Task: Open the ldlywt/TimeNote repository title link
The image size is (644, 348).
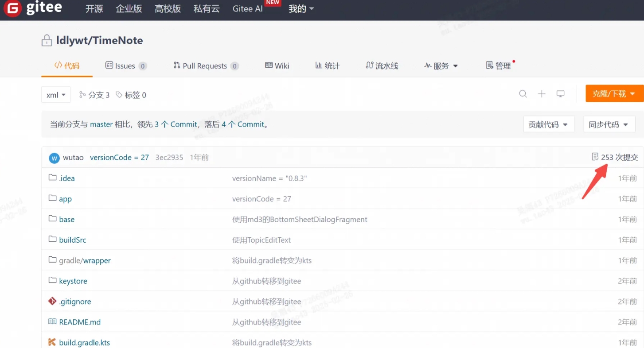Action: (x=100, y=41)
